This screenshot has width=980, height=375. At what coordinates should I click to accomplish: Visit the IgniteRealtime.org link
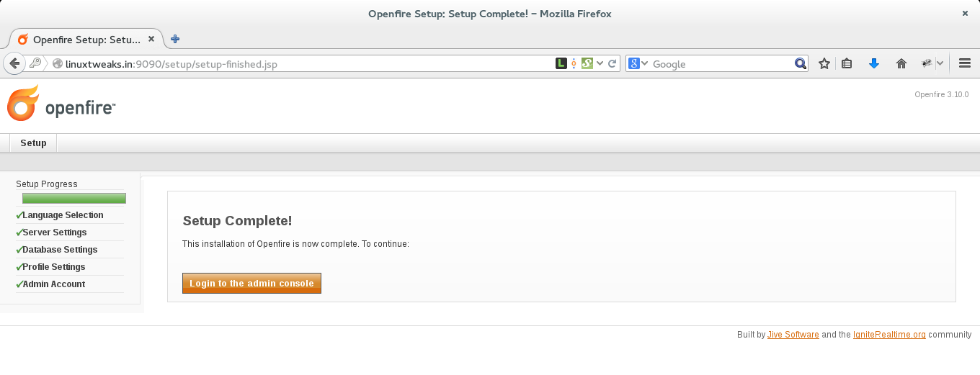[889, 335]
